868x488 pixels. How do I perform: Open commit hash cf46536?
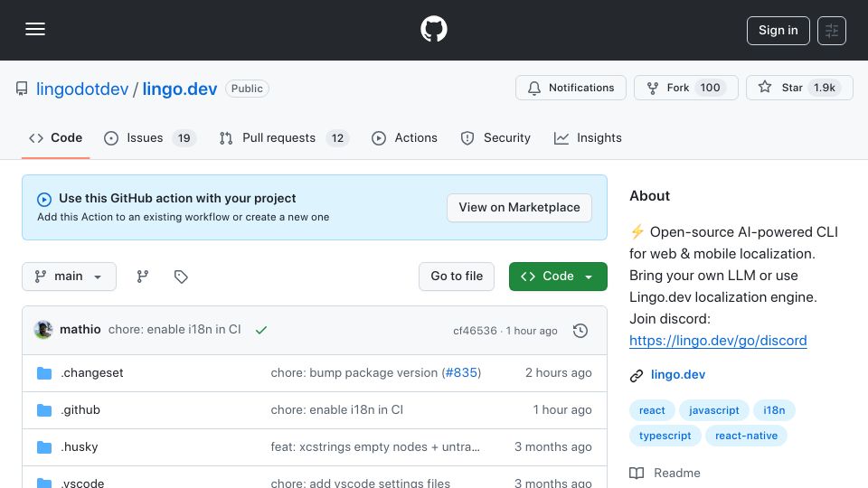[x=475, y=331]
